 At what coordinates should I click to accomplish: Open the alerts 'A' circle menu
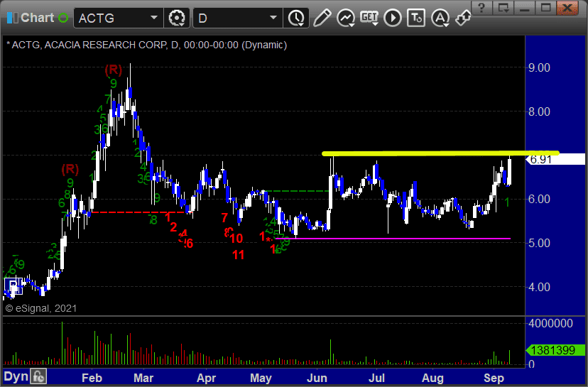pos(440,18)
